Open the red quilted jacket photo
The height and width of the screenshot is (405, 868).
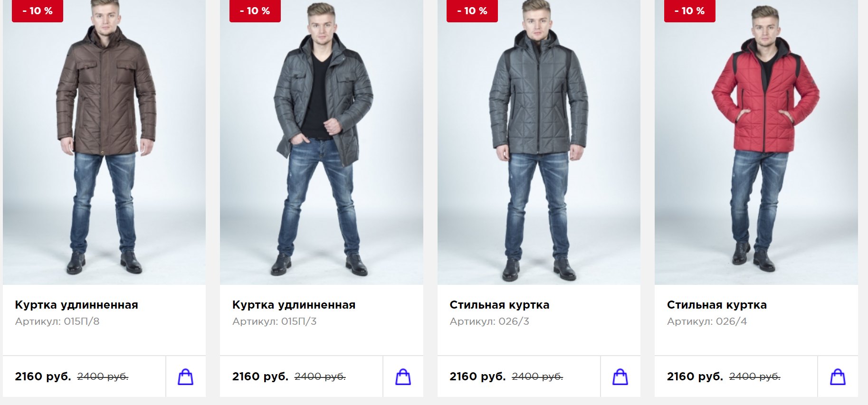click(x=756, y=142)
